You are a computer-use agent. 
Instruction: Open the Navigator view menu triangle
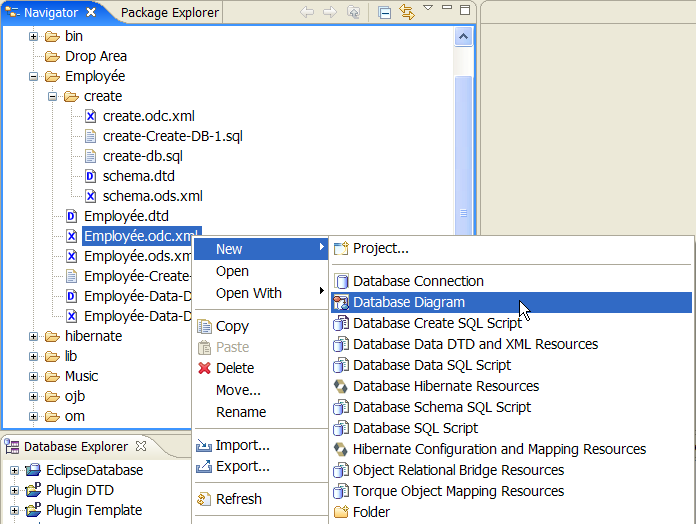(428, 8)
